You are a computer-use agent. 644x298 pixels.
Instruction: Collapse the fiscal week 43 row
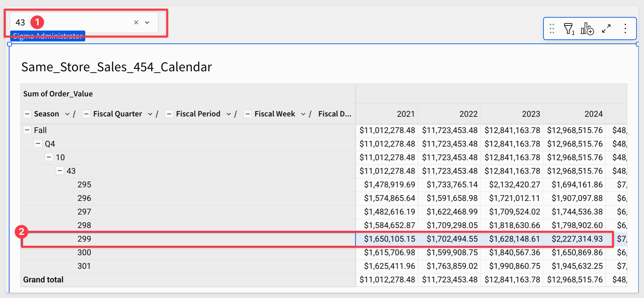click(x=60, y=171)
